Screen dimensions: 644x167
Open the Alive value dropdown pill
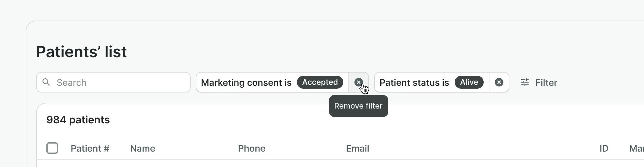(x=469, y=82)
